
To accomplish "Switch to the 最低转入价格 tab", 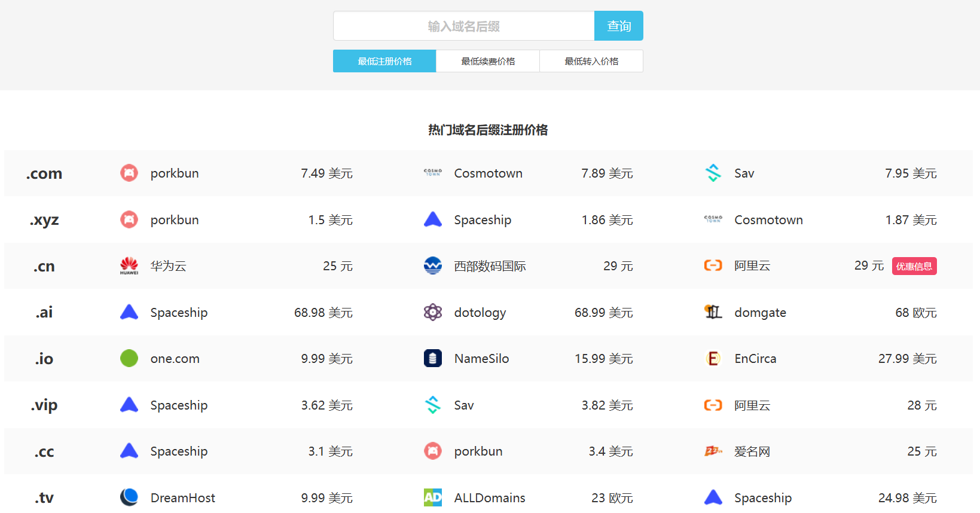I will pos(591,61).
